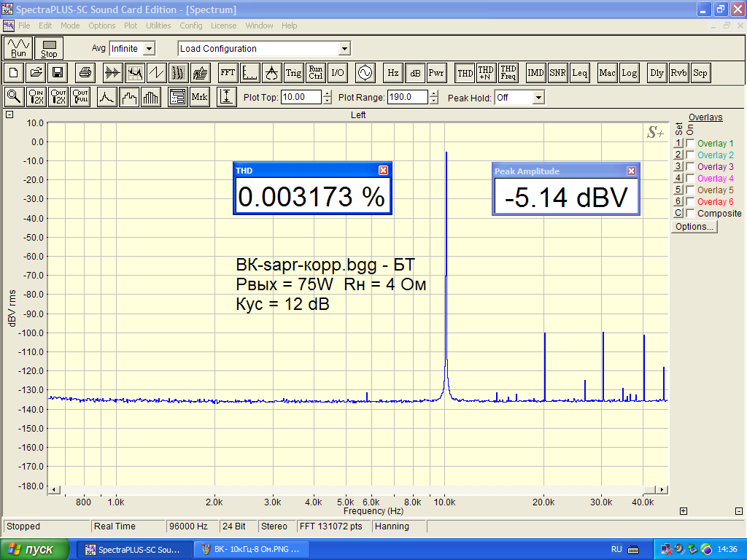Open the Config menu
747x560 pixels.
click(x=191, y=26)
